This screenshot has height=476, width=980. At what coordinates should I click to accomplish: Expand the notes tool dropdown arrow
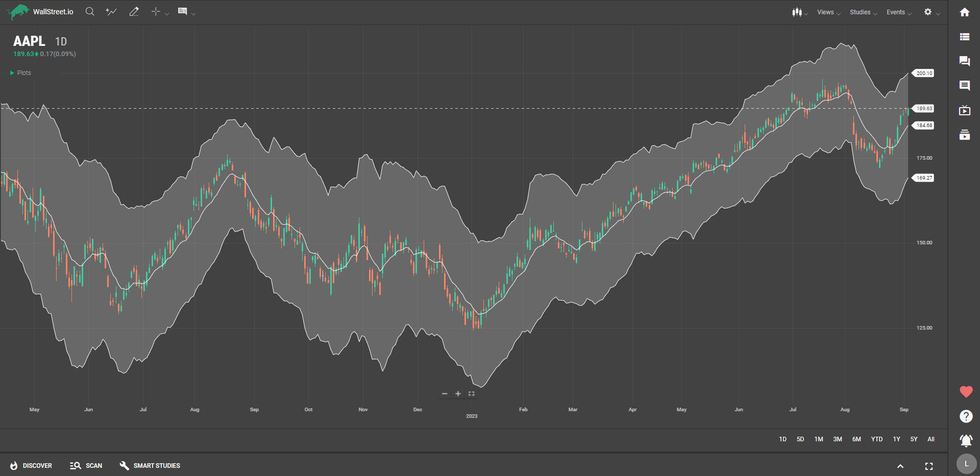(193, 14)
